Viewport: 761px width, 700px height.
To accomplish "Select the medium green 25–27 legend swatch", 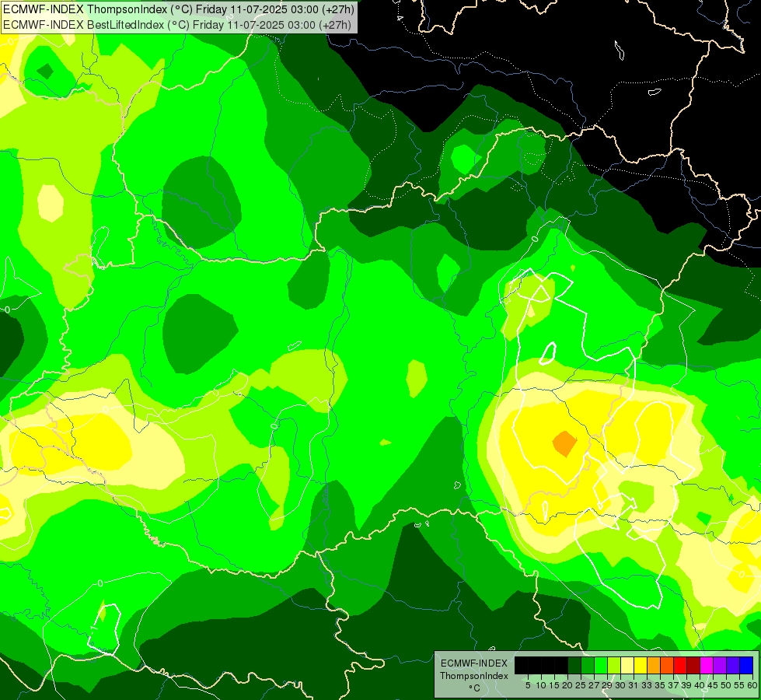I will [x=588, y=665].
